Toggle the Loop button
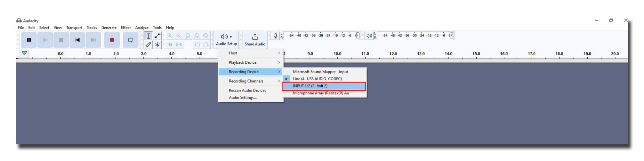The height and width of the screenshot is (161, 644). (131, 40)
